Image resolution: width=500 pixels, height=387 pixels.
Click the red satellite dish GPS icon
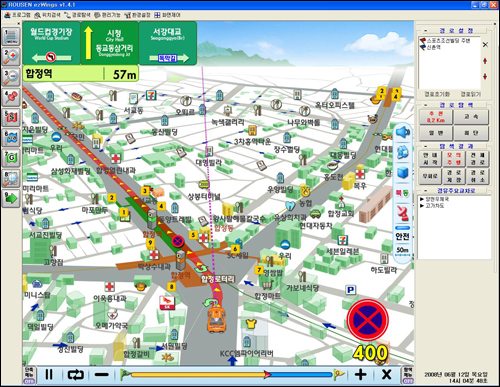[x=403, y=213]
